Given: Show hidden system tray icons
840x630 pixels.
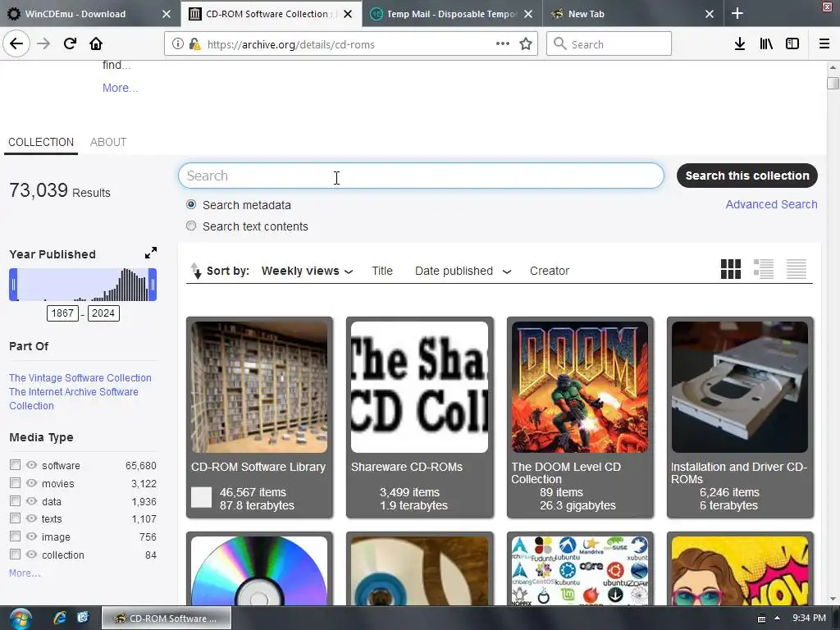Looking at the screenshot, I should point(778,619).
